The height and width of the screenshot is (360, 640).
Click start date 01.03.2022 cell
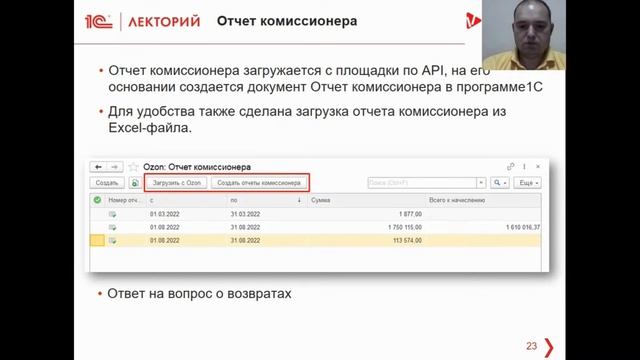point(164,214)
